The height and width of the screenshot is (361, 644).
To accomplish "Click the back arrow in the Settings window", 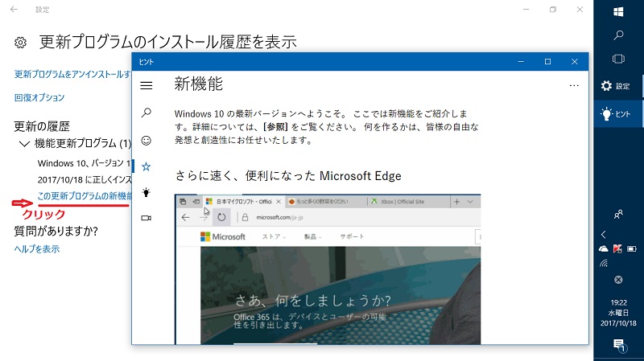I will (14, 9).
